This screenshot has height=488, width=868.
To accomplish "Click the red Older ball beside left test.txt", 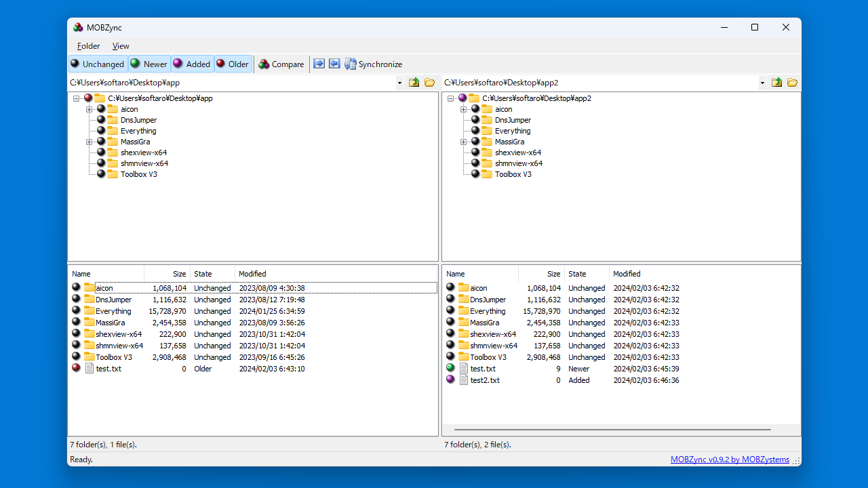I will [x=76, y=368].
